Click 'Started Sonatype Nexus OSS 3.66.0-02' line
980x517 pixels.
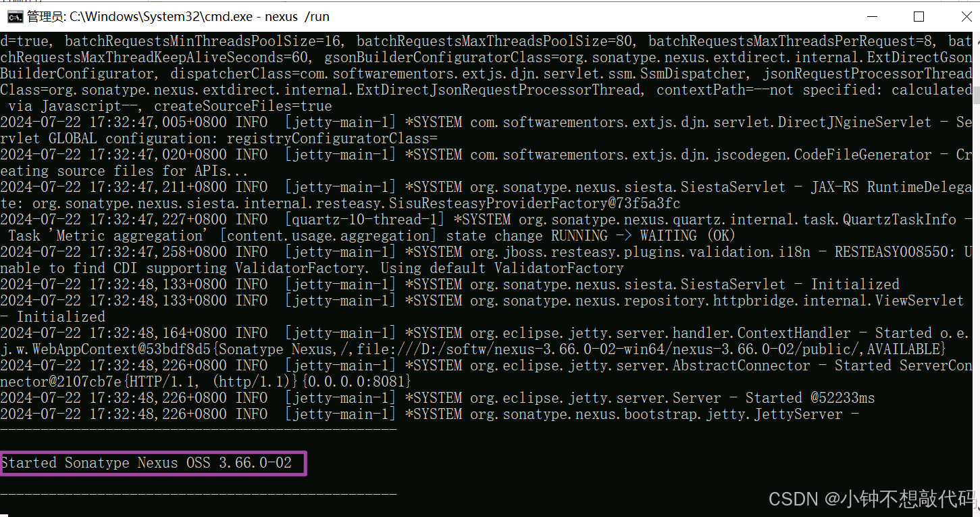(146, 463)
